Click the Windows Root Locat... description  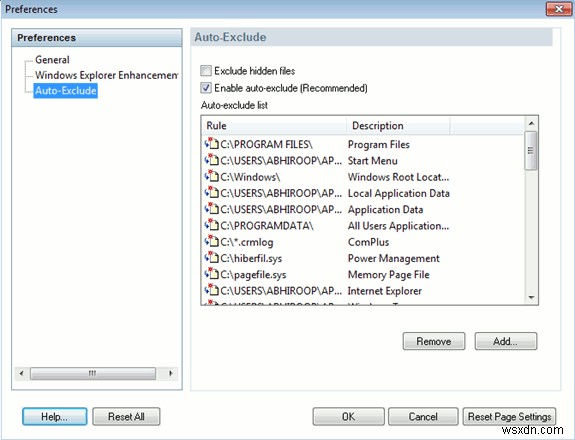398,177
